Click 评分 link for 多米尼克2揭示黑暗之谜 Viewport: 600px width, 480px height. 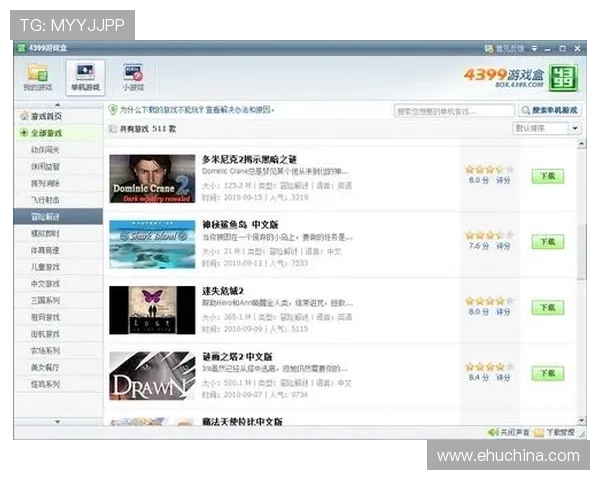pyautogui.click(x=503, y=180)
